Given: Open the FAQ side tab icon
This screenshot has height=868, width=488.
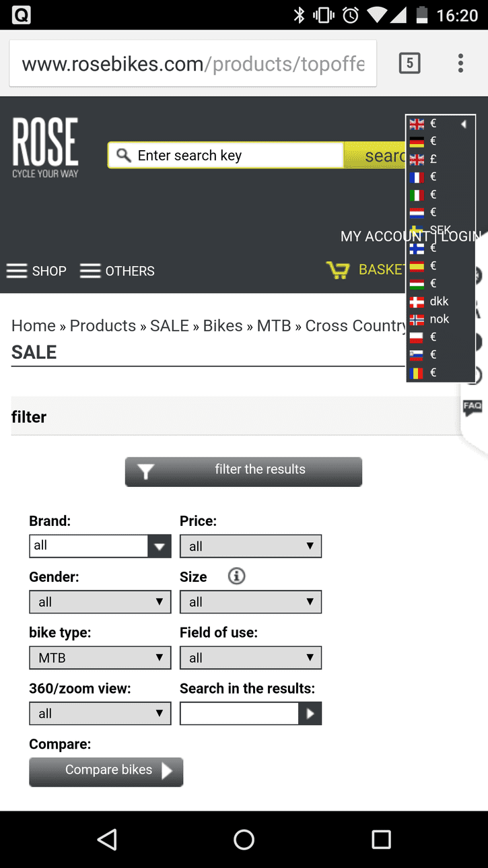Looking at the screenshot, I should click(x=473, y=407).
